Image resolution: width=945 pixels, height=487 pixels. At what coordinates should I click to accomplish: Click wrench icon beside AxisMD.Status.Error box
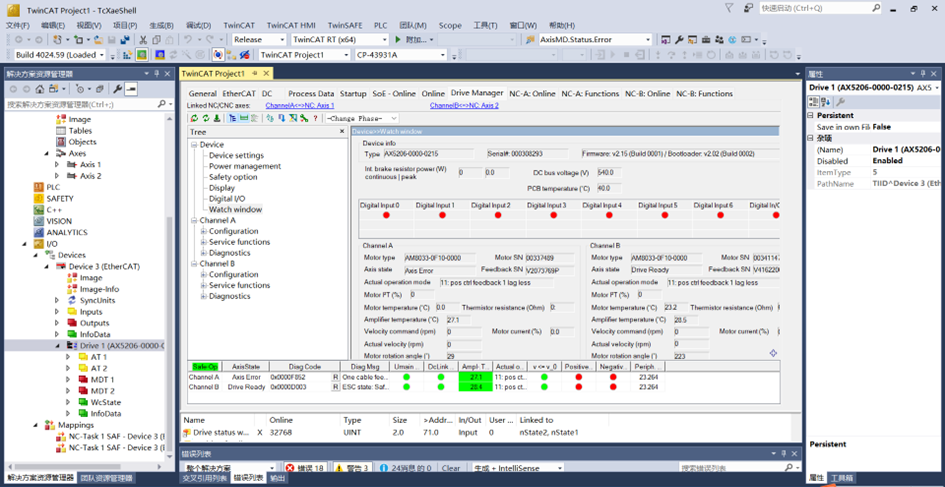[x=679, y=40]
